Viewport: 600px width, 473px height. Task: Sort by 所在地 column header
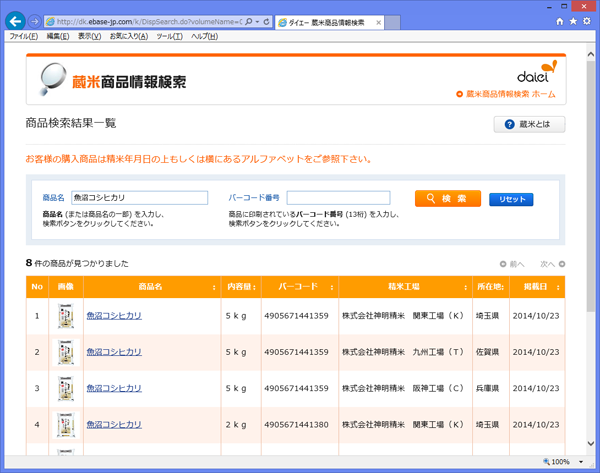pyautogui.click(x=491, y=287)
